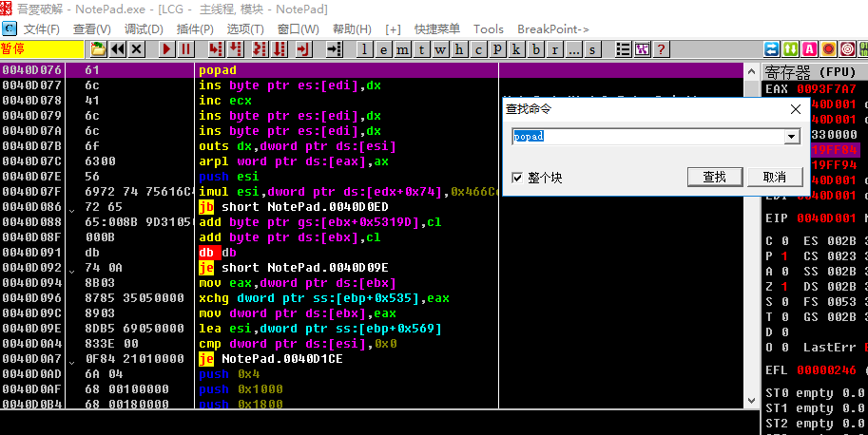Open the BreakPoint-> menu
Image resolution: width=868 pixels, height=435 pixels.
click(553, 28)
